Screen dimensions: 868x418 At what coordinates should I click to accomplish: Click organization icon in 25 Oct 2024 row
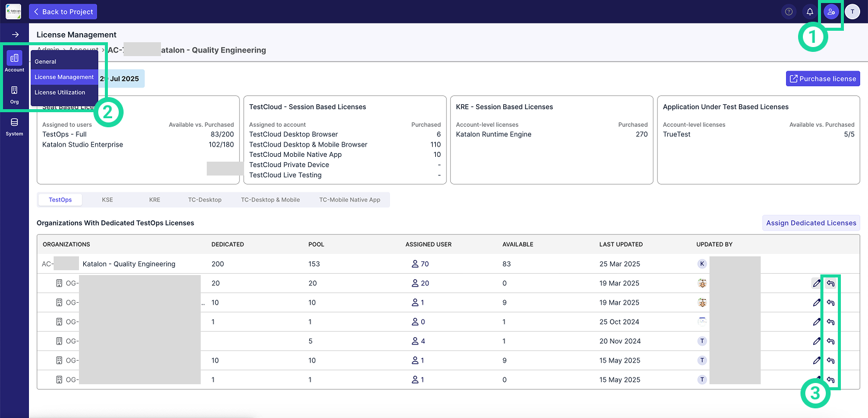coord(59,321)
